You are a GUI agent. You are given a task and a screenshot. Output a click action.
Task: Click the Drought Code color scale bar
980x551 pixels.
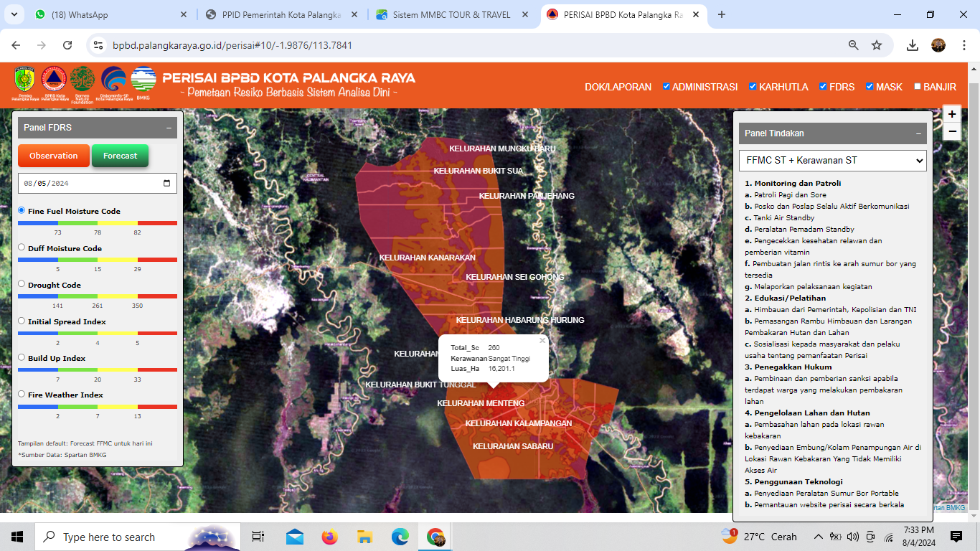98,296
